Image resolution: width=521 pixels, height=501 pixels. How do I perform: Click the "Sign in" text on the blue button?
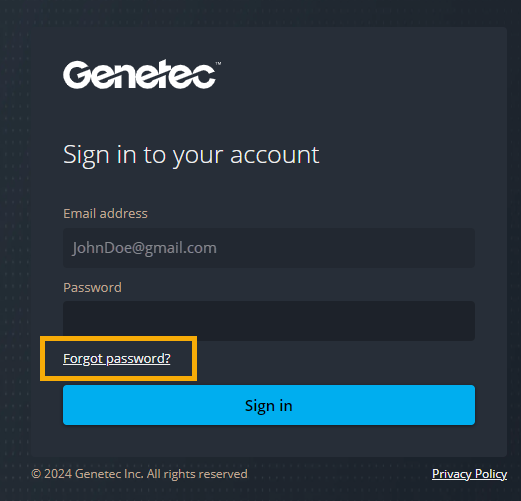pyautogui.click(x=269, y=406)
